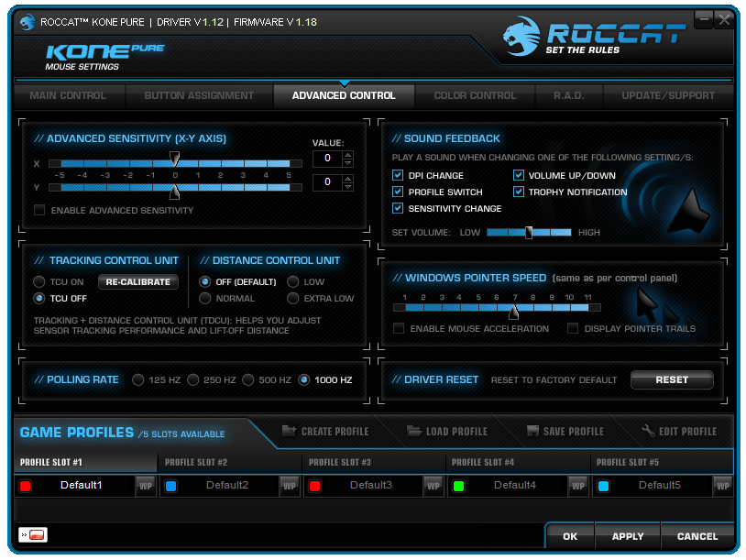The image size is (746, 560).
Task: Decrease the Y axis value with down arrow
Action: 347,187
